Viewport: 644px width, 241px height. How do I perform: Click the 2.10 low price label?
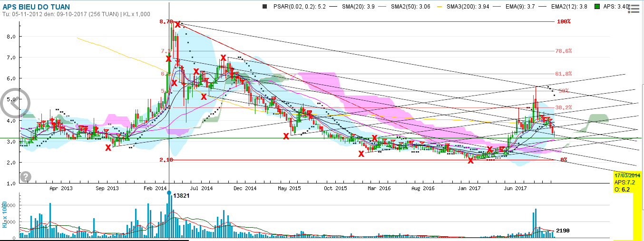point(166,160)
